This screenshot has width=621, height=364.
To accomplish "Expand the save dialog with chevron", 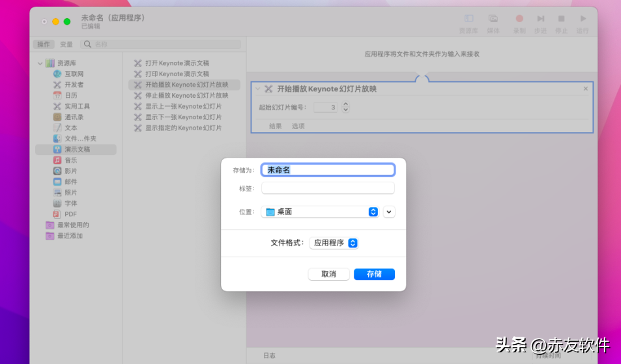I will point(389,212).
